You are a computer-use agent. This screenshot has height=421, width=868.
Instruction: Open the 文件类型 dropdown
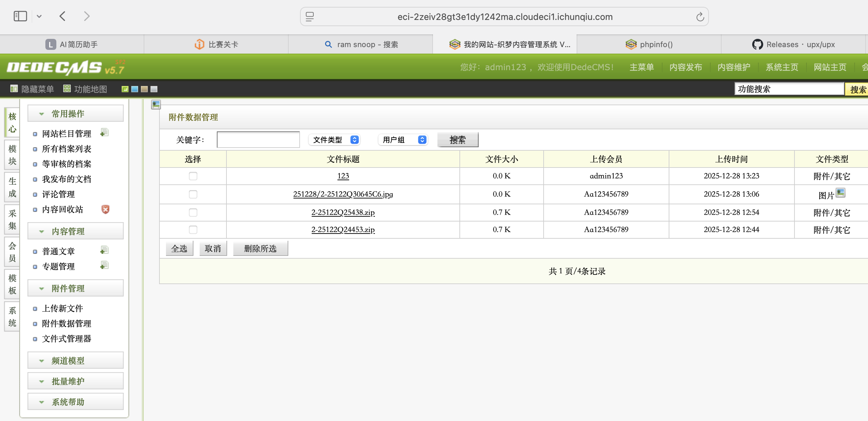click(x=334, y=140)
